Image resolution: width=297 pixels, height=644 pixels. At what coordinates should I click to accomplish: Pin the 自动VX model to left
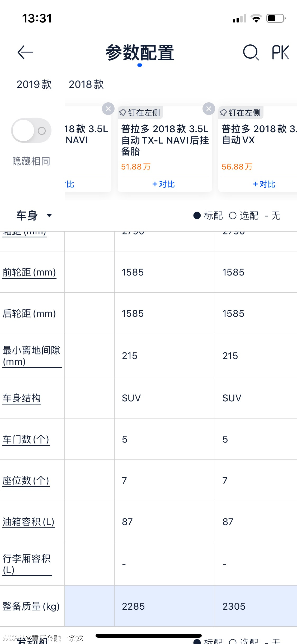(x=241, y=113)
